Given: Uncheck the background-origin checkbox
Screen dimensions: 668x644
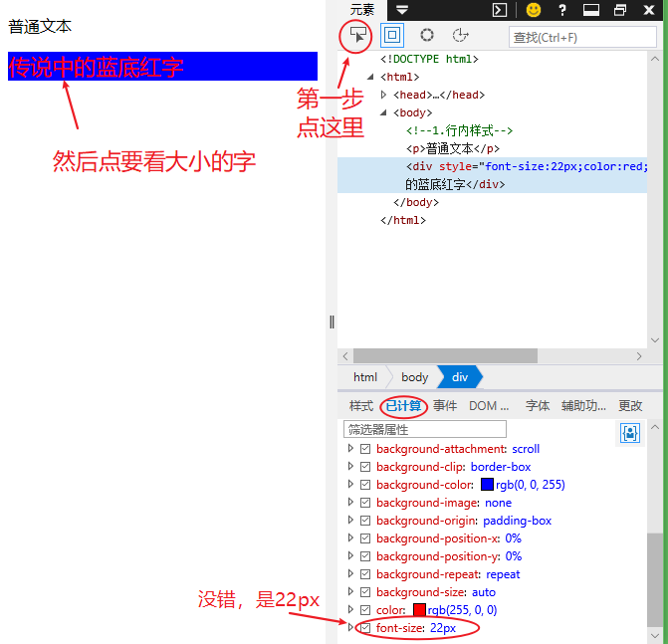Looking at the screenshot, I should point(365,521).
